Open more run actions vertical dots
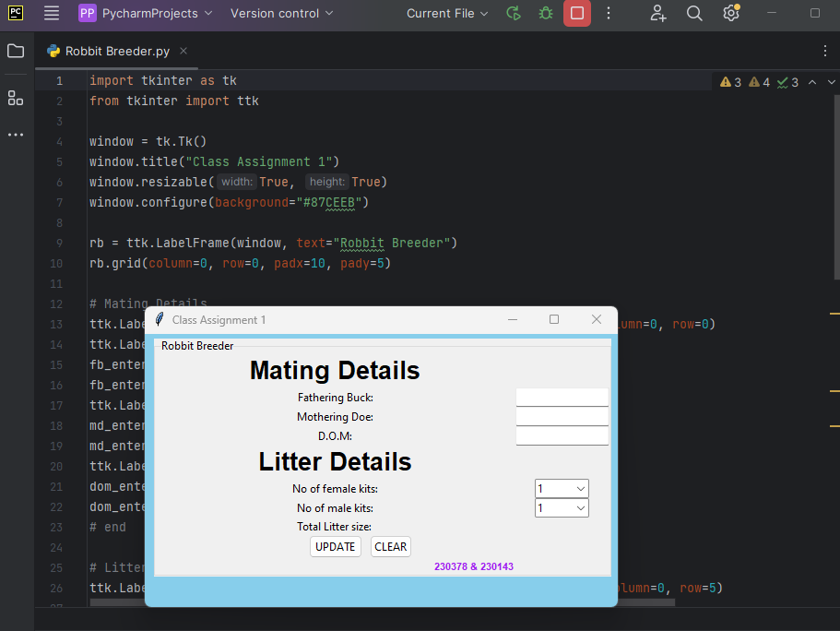 (608, 14)
